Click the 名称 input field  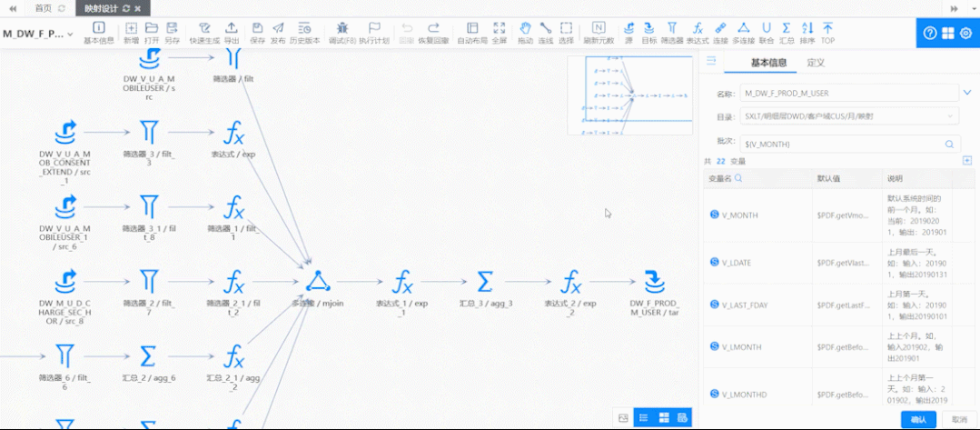point(848,93)
